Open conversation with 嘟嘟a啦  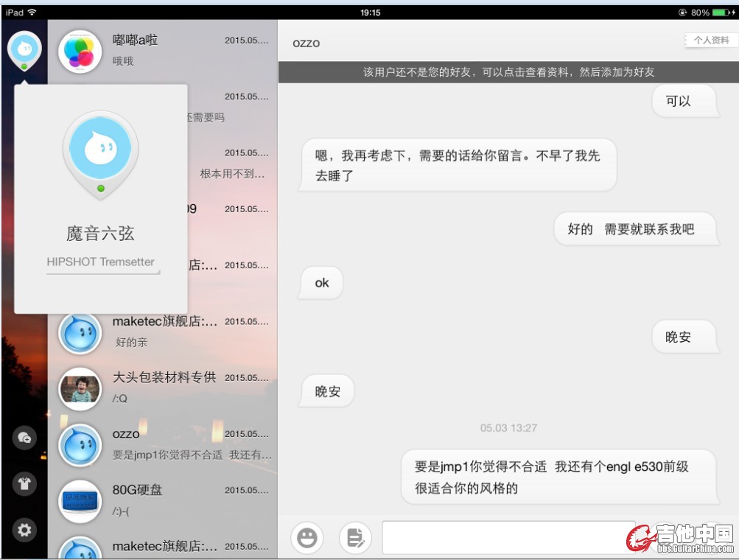pos(163,51)
